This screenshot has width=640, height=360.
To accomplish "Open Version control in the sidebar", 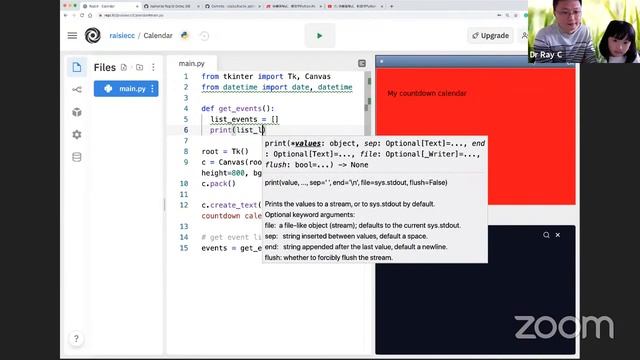I will pyautogui.click(x=77, y=89).
